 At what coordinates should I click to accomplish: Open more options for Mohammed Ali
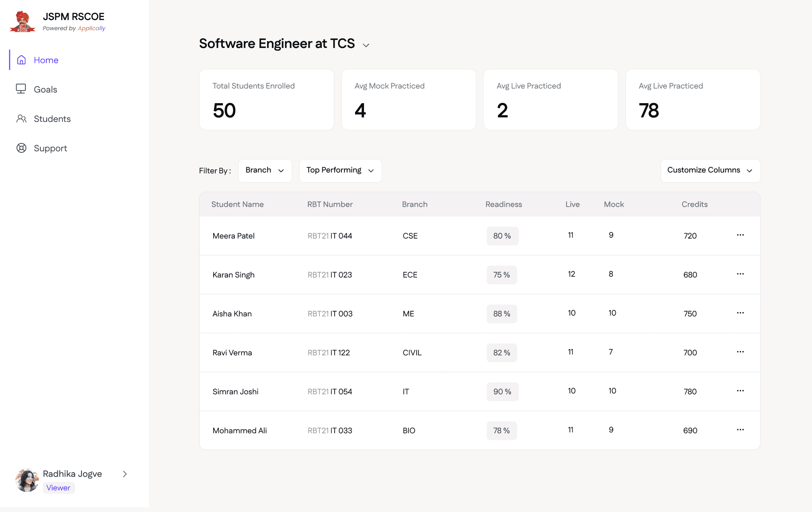[x=740, y=430]
